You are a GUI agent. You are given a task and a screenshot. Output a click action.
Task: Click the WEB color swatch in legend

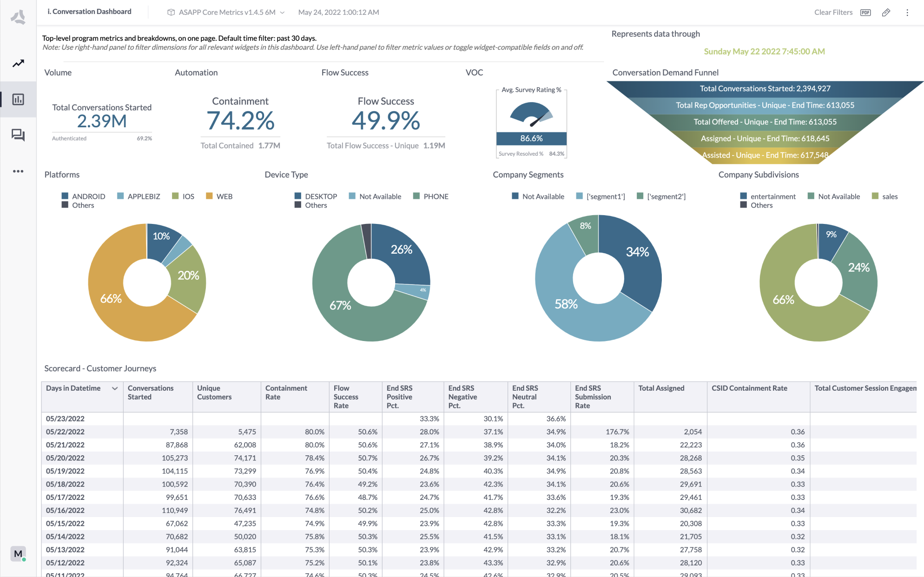point(209,196)
